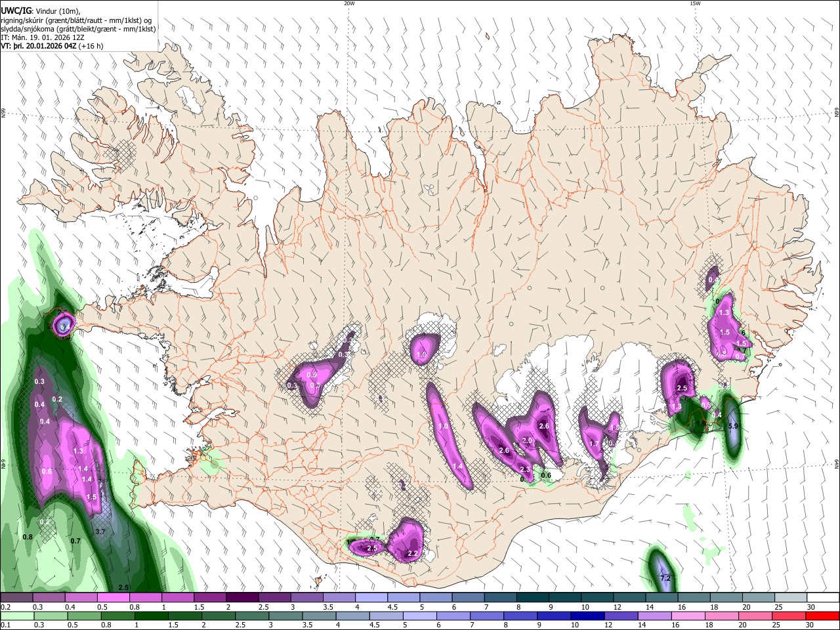Click the 'VT: Þri. 20.01.2026 04Z (+16 h)' line
Screen dimensions: 840x630
pyautogui.click(x=52, y=46)
